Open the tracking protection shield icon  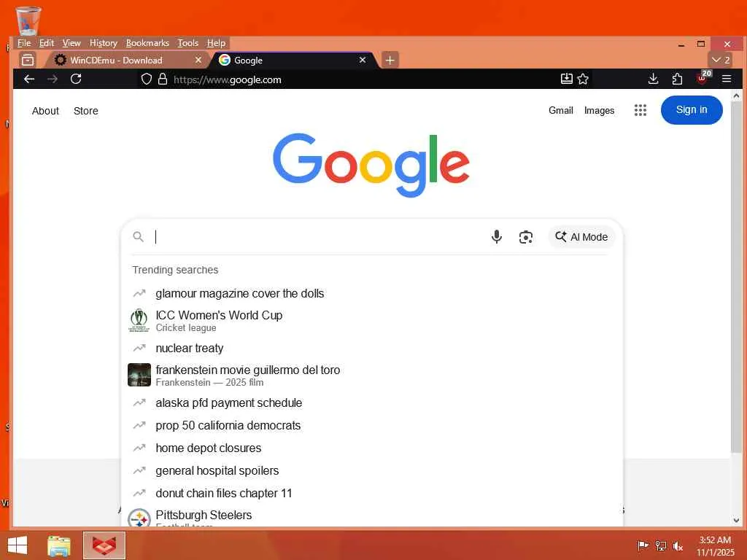tap(147, 79)
